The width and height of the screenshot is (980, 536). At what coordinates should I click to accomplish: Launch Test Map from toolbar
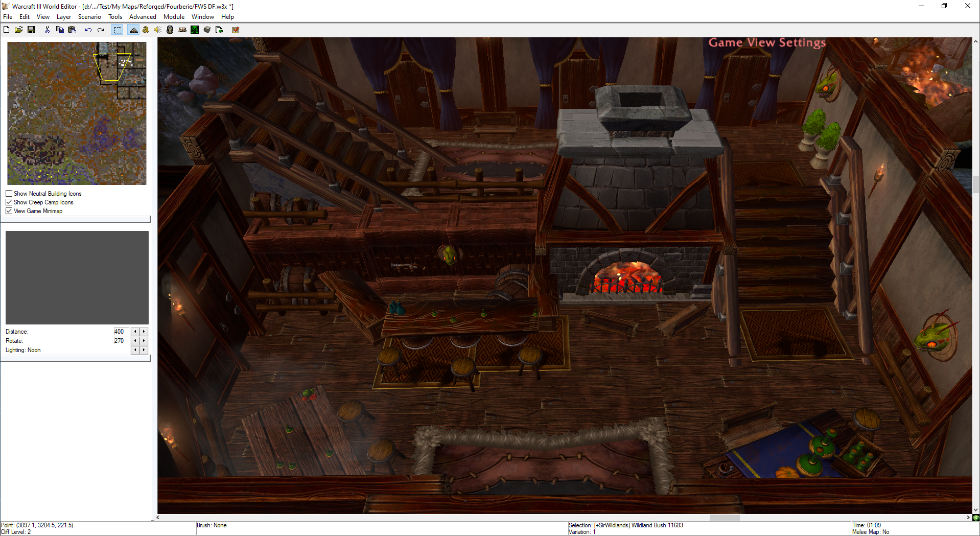236,30
